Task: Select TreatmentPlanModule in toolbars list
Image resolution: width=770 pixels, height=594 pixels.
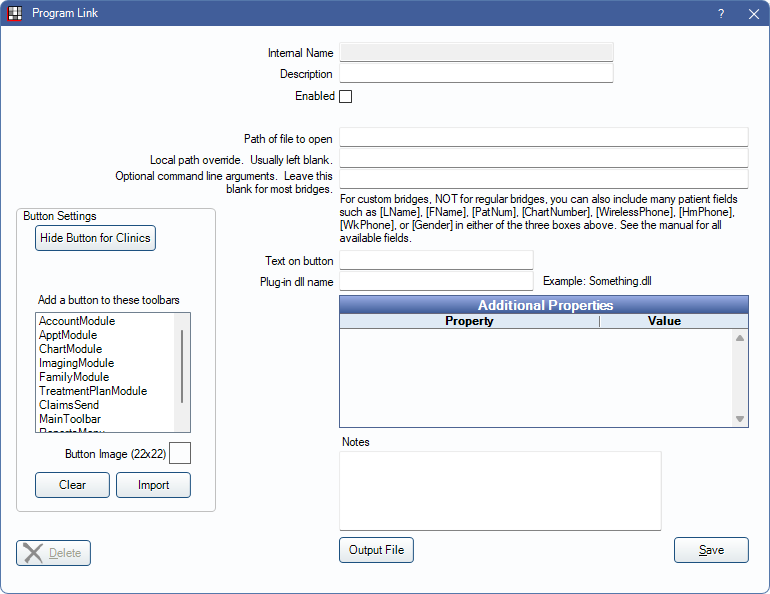Action: point(93,391)
